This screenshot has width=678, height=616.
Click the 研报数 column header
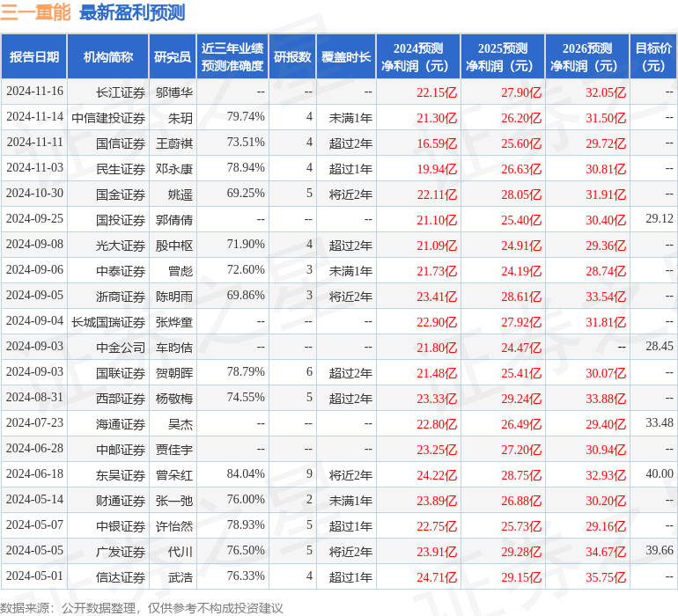coord(291,57)
